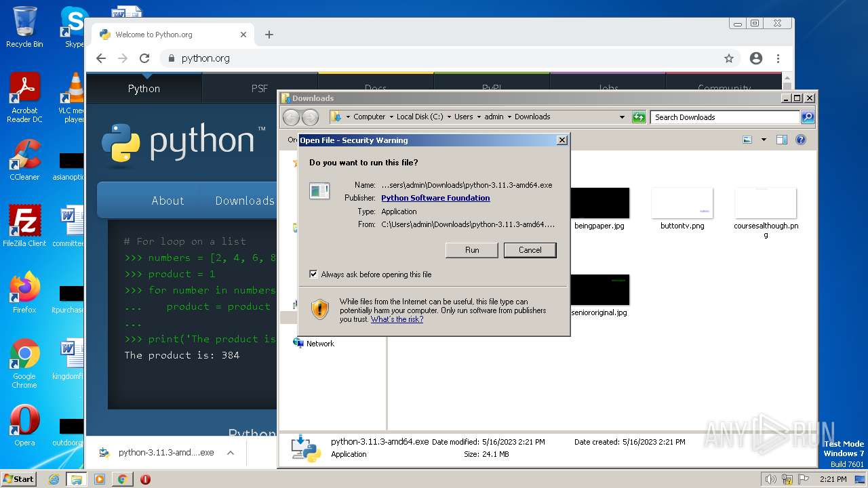
Task: Expand the Users breadcrumb arrow
Action: pos(479,117)
